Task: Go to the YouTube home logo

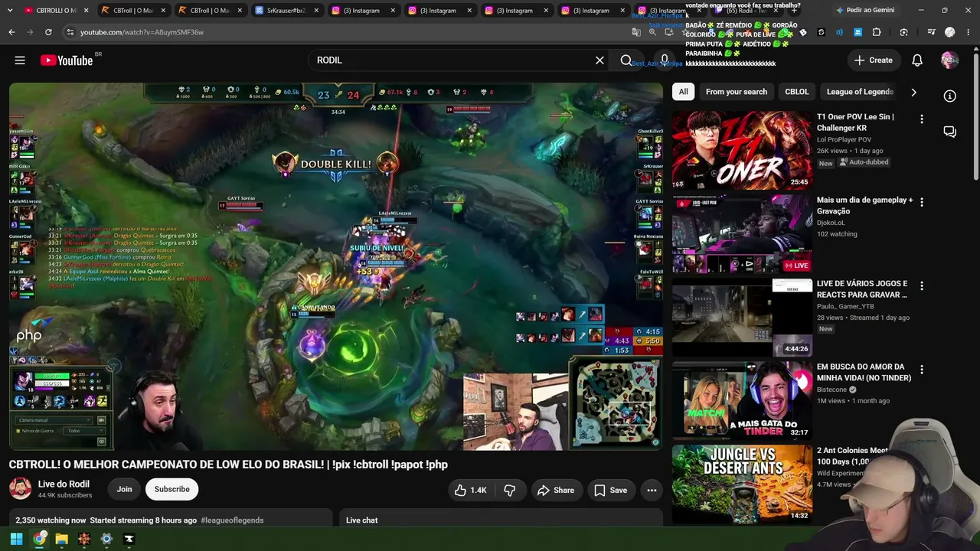Action: [x=67, y=60]
